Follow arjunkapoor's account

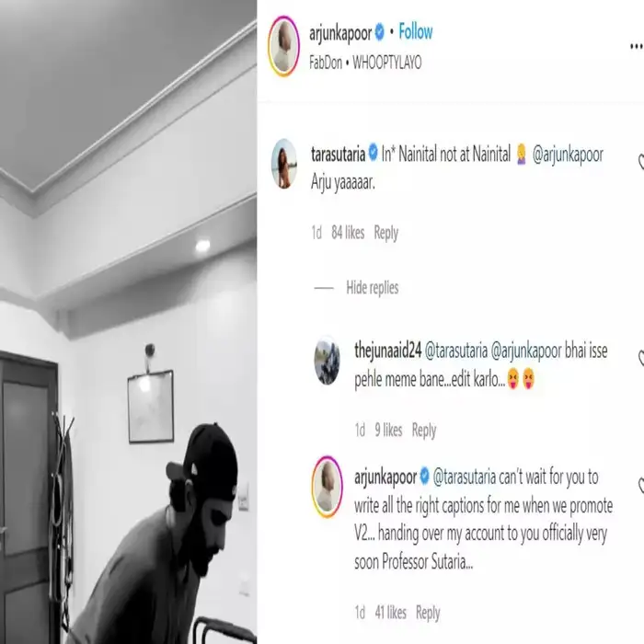coord(416,31)
